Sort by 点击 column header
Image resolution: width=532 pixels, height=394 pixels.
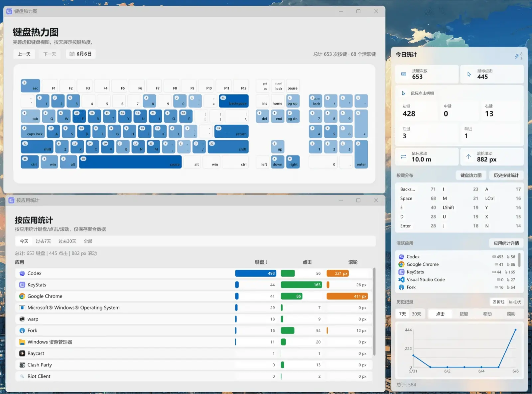coord(307,262)
